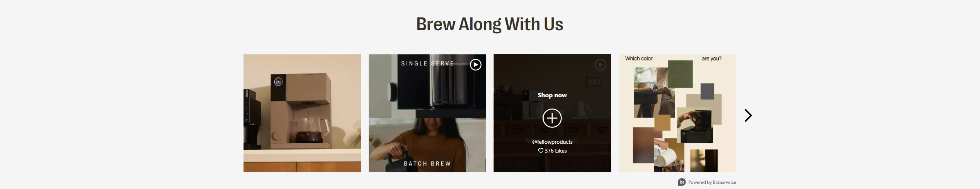
Task: Select the olive green swatch in collage
Action: (x=680, y=74)
